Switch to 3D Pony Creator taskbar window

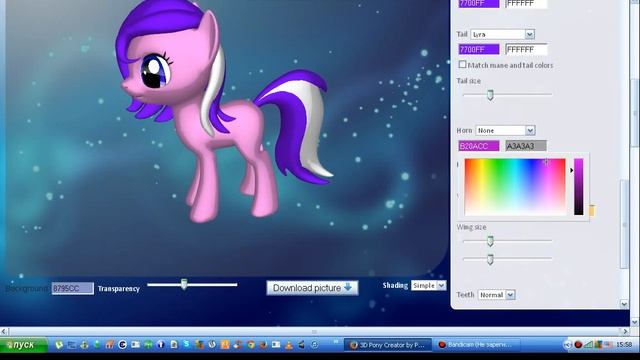(387, 345)
